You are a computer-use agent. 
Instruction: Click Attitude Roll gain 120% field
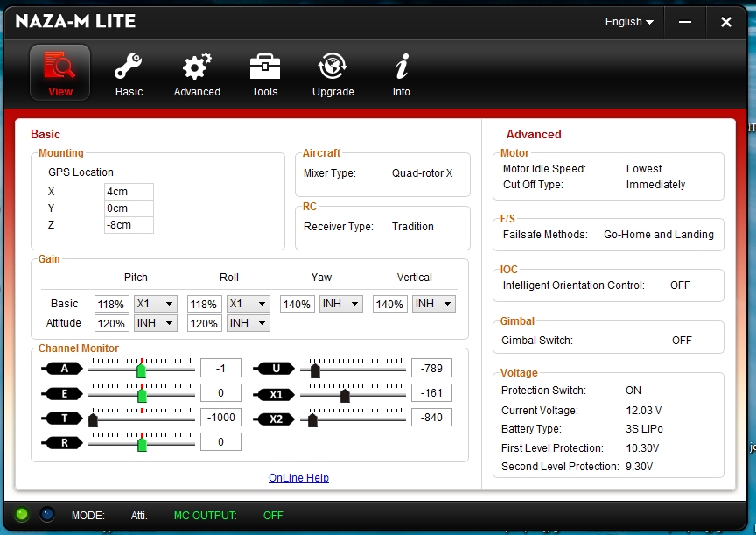pos(205,323)
